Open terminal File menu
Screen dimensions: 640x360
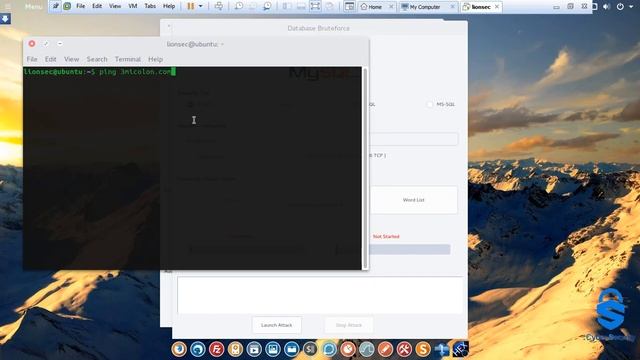[x=32, y=59]
